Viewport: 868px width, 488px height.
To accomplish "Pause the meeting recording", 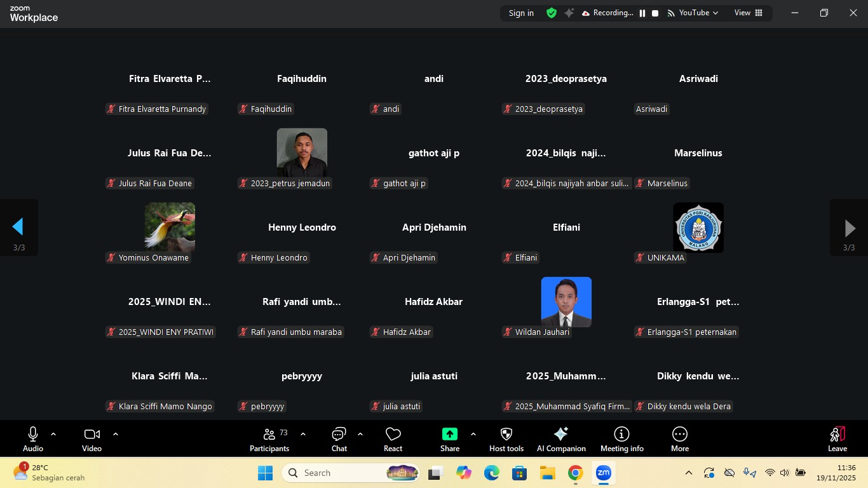I will coord(642,13).
